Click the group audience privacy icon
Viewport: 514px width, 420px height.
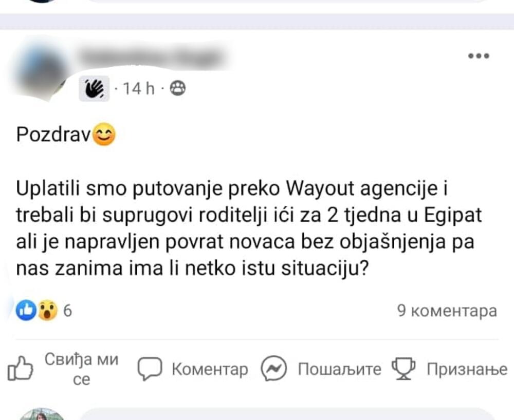178,88
